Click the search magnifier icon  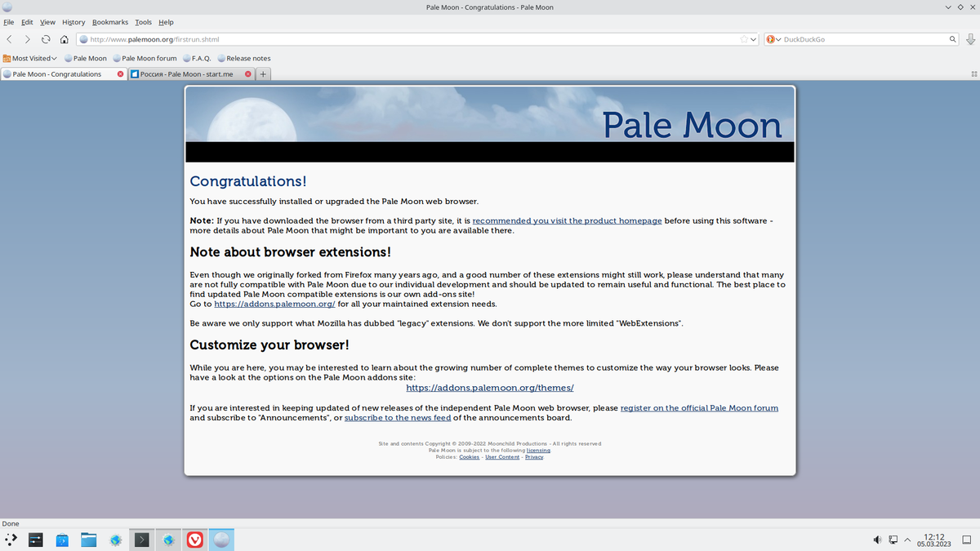click(952, 39)
